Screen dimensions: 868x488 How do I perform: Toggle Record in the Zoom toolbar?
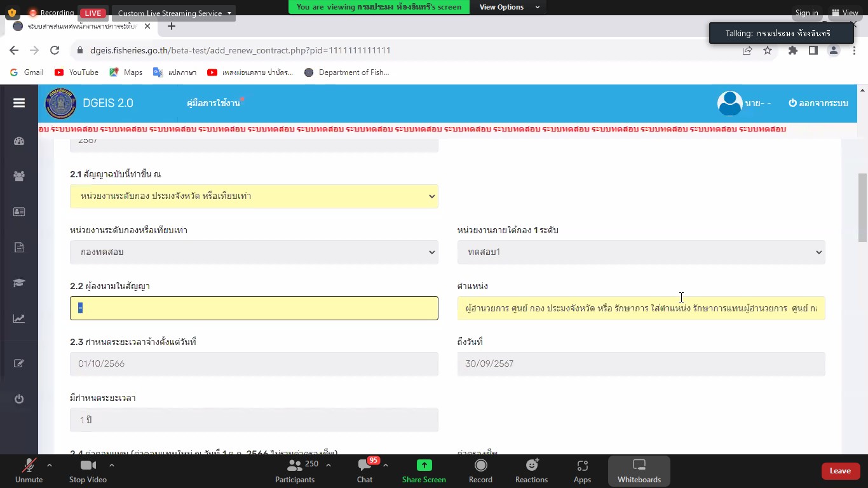480,470
